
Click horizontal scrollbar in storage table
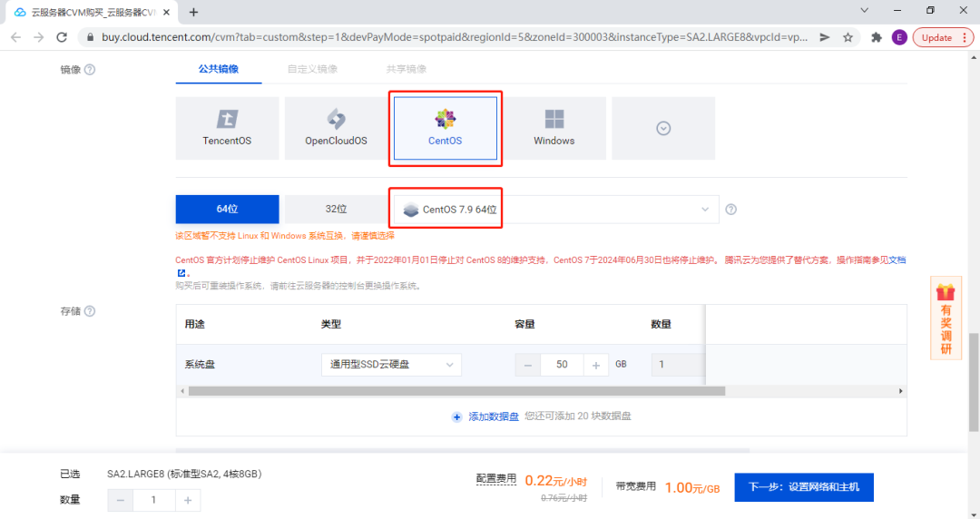456,391
